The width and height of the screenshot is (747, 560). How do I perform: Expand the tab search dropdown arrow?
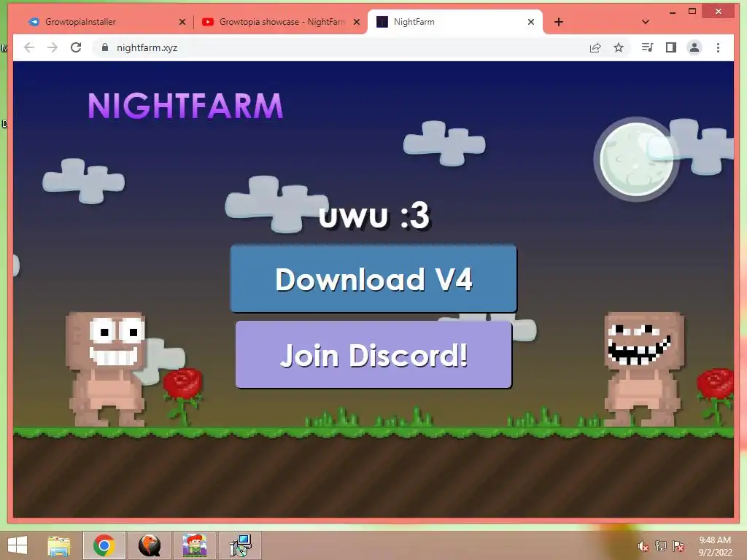646,22
